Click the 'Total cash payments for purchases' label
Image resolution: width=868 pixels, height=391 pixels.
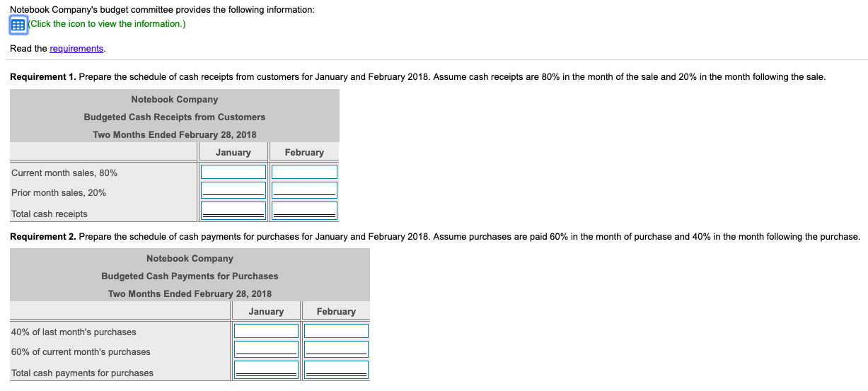tap(82, 373)
